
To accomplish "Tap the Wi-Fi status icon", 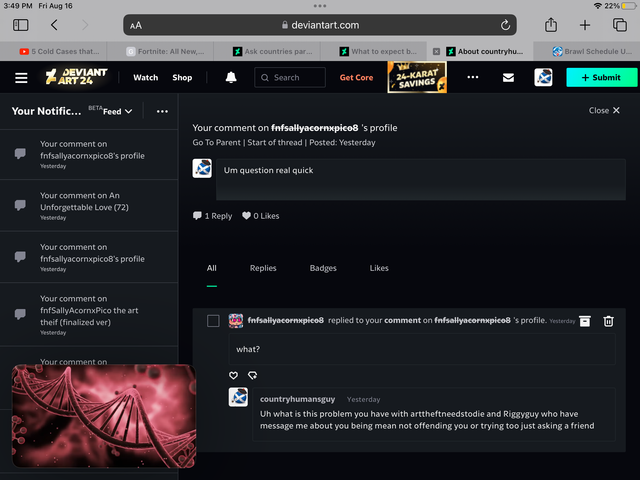I will pyautogui.click(x=598, y=6).
